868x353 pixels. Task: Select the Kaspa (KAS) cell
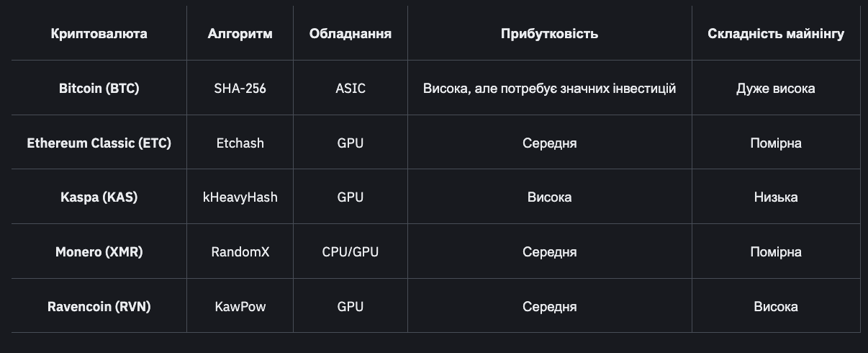coord(99,197)
